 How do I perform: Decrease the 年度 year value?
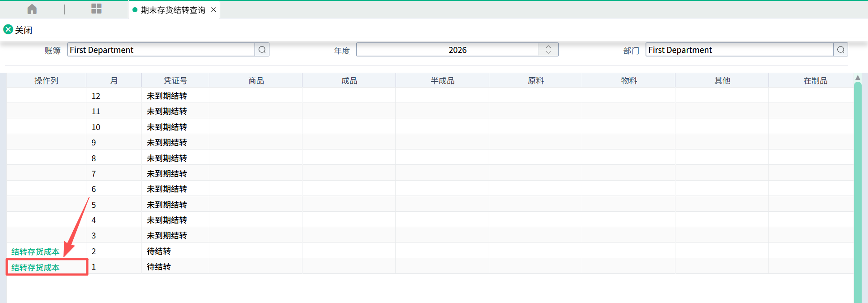[x=548, y=53]
